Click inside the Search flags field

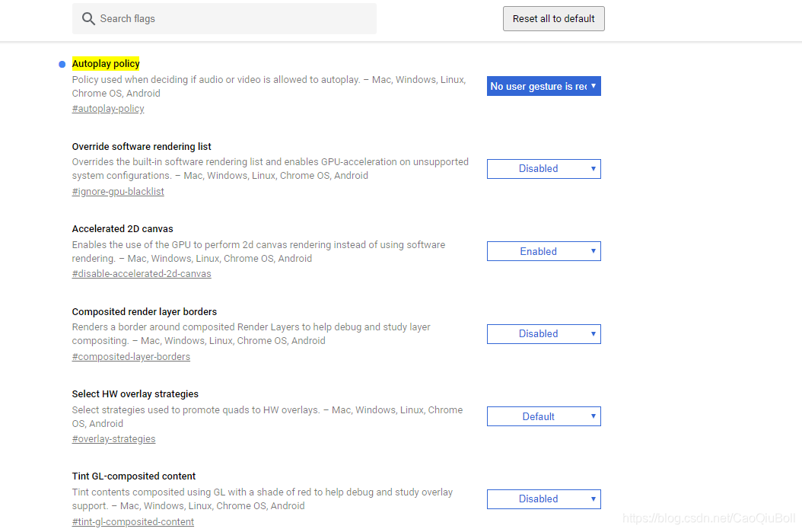click(x=224, y=18)
